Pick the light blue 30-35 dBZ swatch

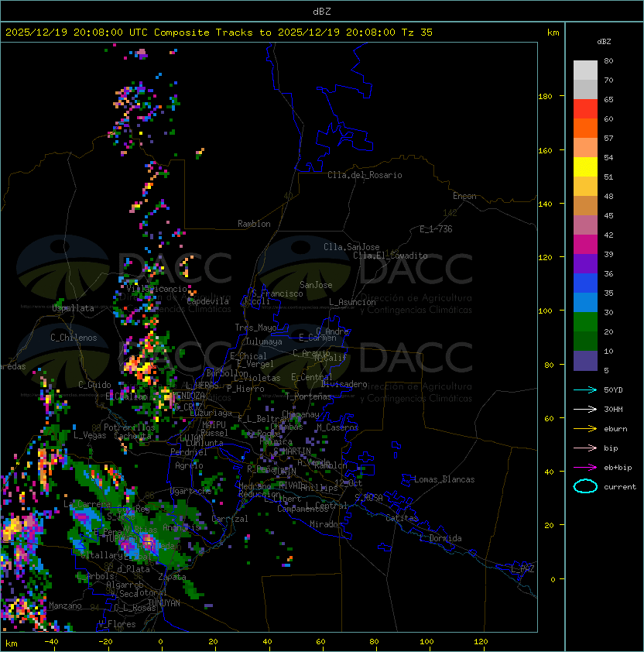[585, 303]
